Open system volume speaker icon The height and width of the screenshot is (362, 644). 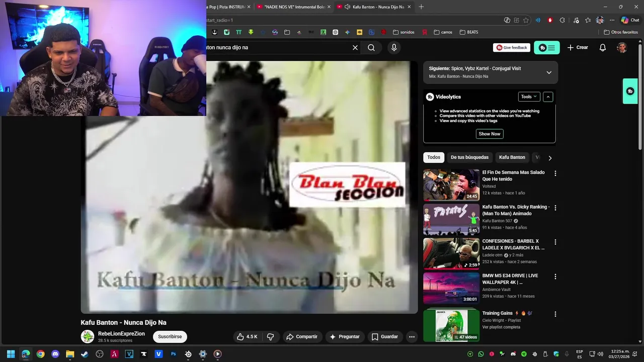600,354
